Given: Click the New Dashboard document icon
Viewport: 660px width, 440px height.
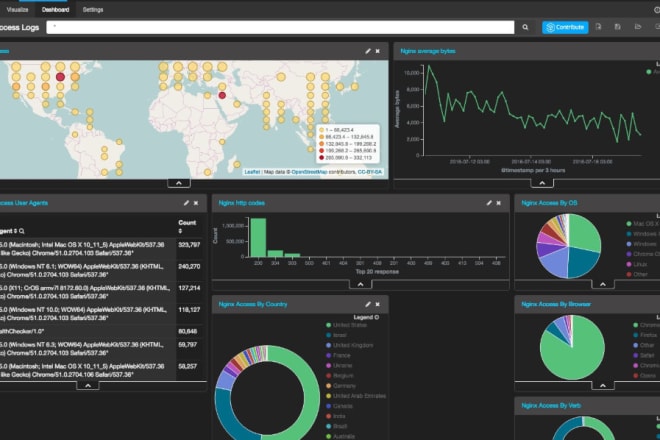Looking at the screenshot, I should click(598, 27).
